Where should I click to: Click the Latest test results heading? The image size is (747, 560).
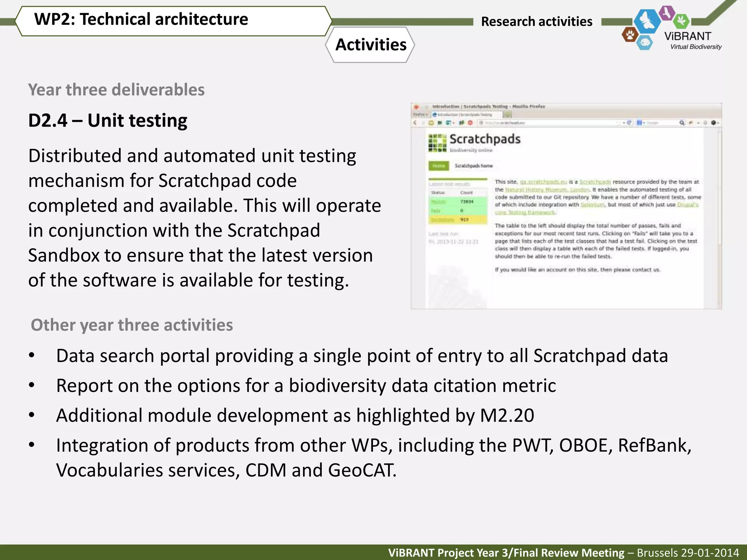[449, 184]
